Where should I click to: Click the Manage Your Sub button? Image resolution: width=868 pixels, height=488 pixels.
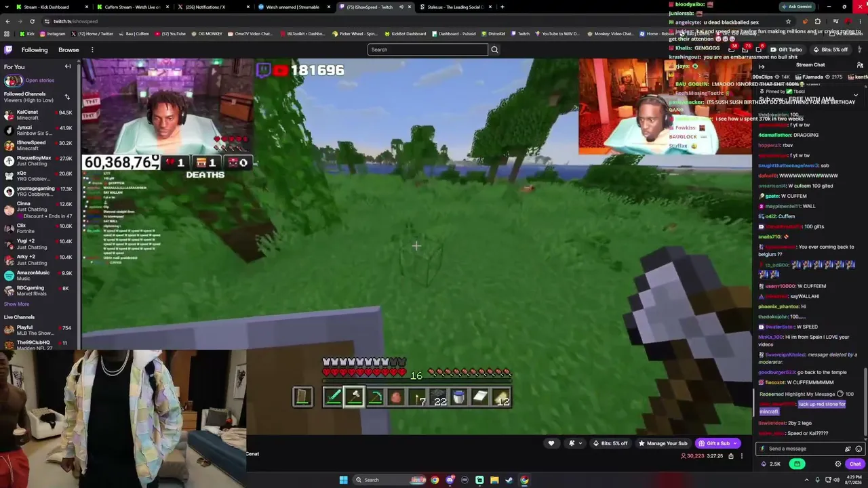click(663, 443)
